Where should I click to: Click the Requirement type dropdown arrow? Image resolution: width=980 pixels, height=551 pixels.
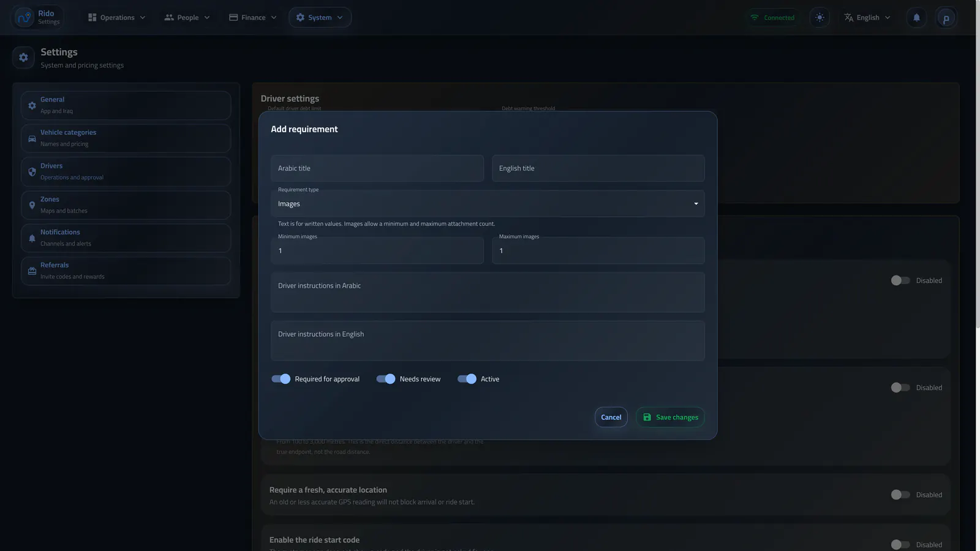tap(696, 204)
